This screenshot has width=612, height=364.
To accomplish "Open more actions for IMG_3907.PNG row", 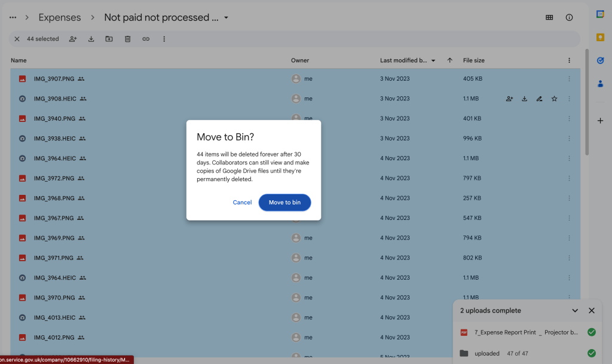I will click(569, 79).
